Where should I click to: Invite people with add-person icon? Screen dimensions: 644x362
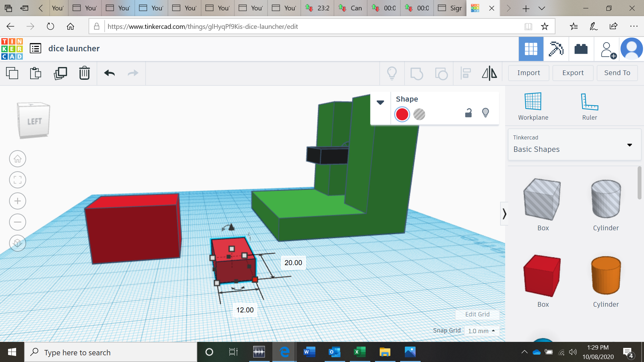coord(608,50)
